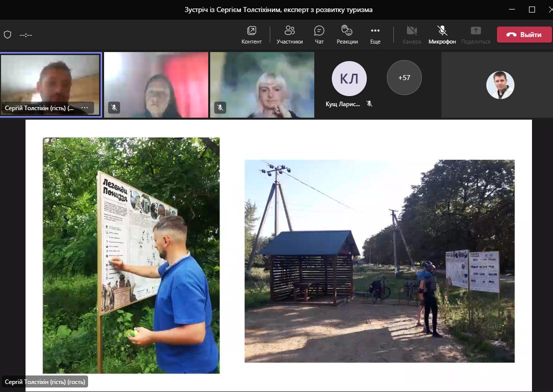Expand the Еще more options menu
This screenshot has height=392, width=553.
(x=375, y=35)
